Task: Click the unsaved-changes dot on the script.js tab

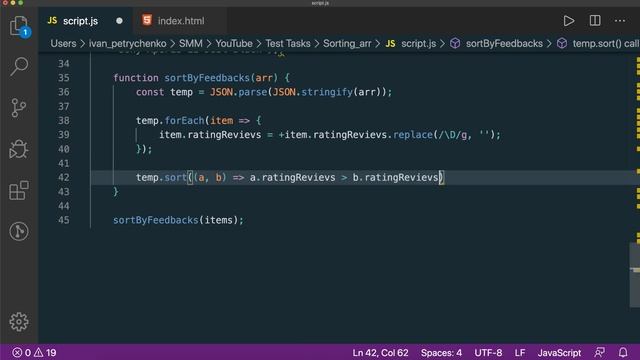Action: coord(119,21)
